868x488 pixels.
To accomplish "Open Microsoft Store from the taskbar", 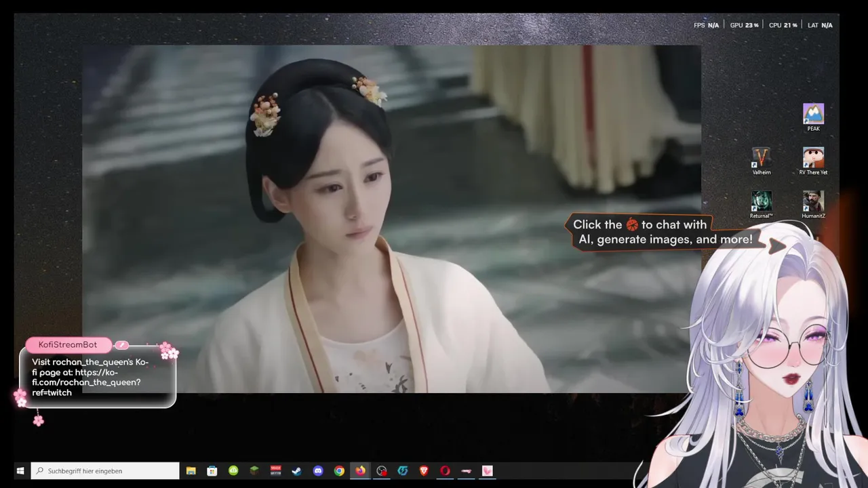I will pos(212,470).
